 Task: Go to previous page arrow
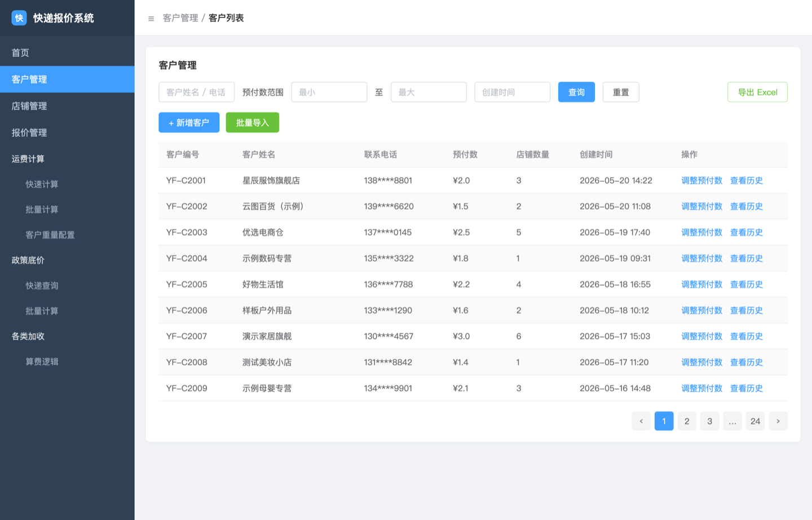coord(641,421)
